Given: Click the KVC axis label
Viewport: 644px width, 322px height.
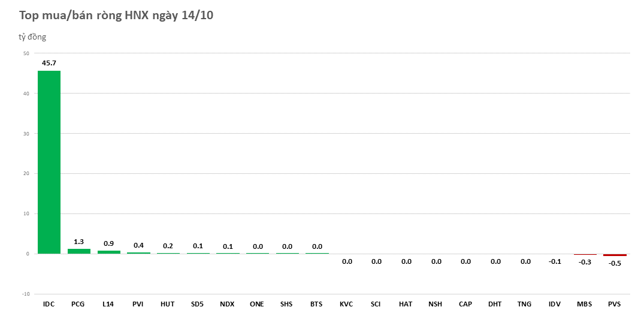Looking at the screenshot, I should click(346, 304).
